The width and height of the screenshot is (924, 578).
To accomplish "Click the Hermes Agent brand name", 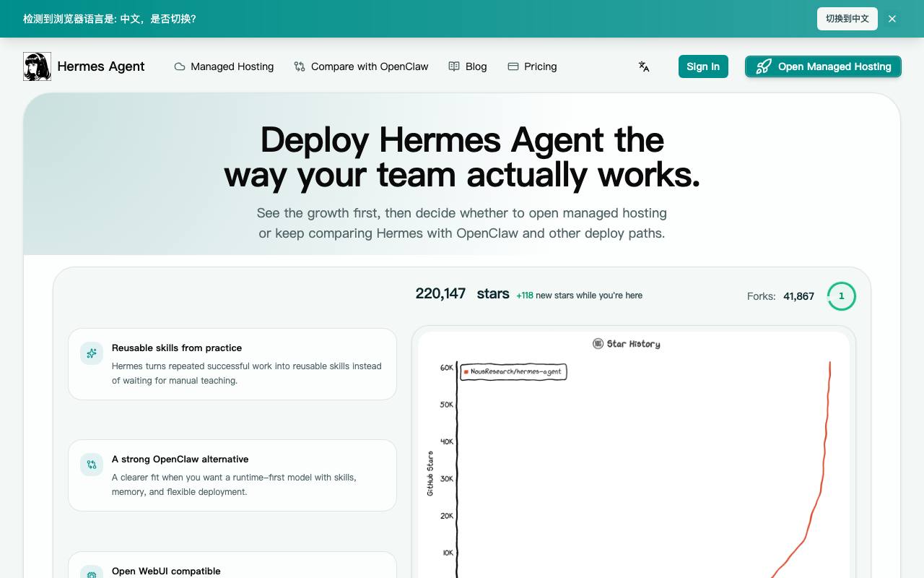I will click(x=101, y=66).
